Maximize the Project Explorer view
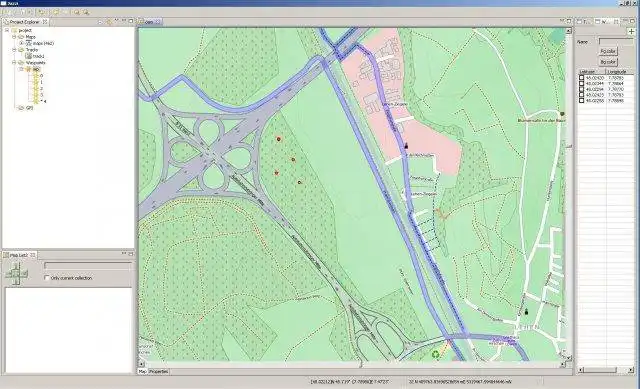Viewport: 640px width, 389px height. [x=131, y=20]
